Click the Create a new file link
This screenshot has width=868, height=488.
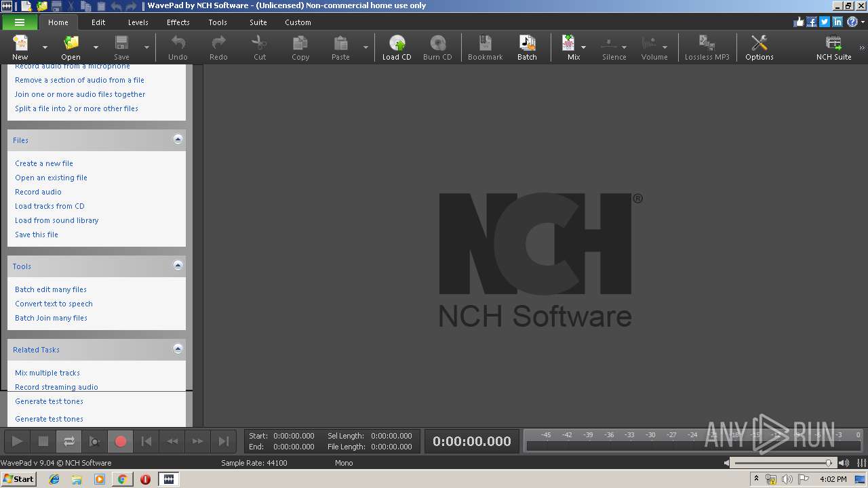tap(44, 163)
